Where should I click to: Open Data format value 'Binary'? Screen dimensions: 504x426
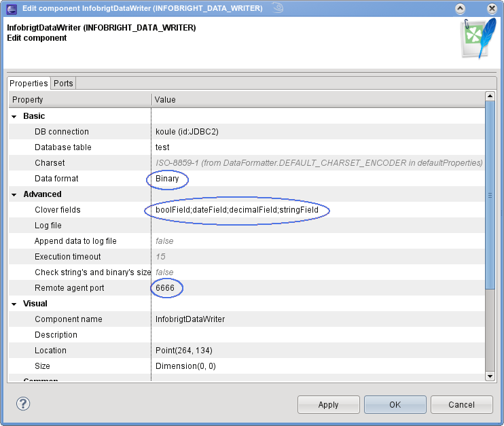(x=318, y=179)
